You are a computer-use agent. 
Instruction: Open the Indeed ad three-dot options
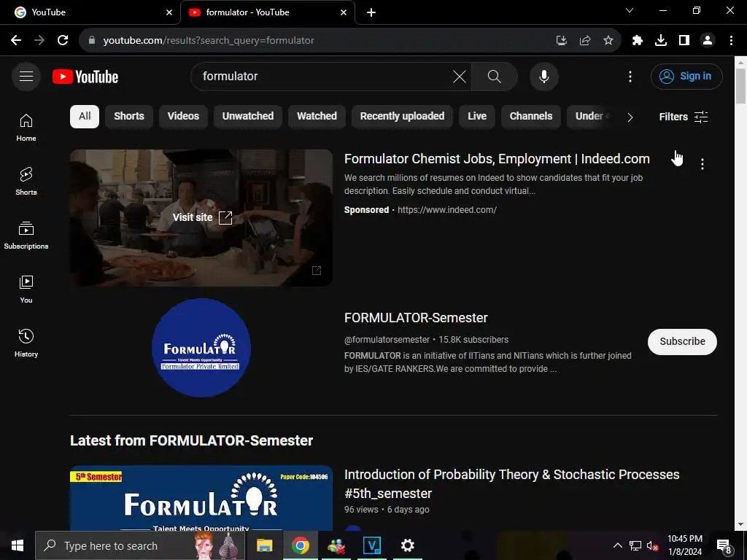click(x=702, y=164)
